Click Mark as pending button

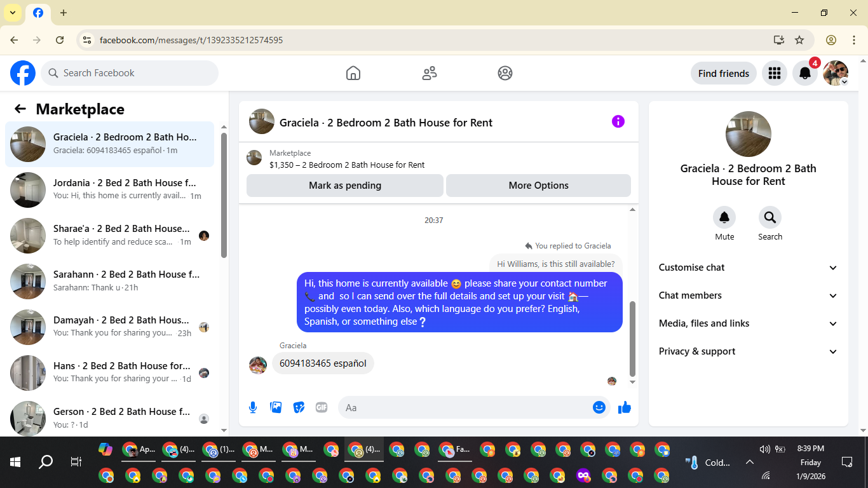345,186
